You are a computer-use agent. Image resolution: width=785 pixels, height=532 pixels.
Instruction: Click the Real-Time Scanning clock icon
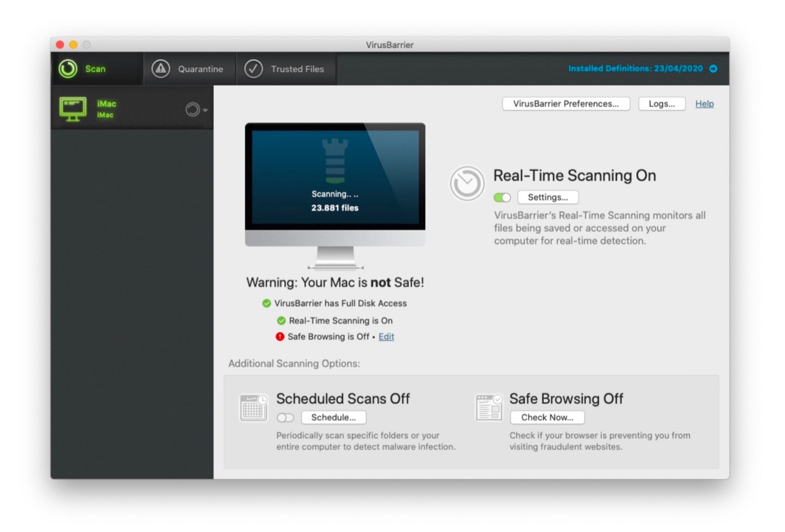(467, 184)
